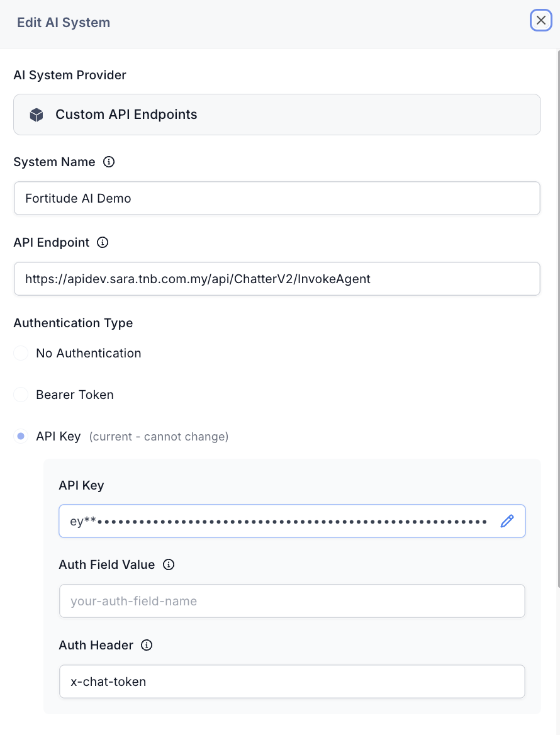560x735 pixels.
Task: Click the Auth Header field with x-chat-token
Action: point(292,682)
